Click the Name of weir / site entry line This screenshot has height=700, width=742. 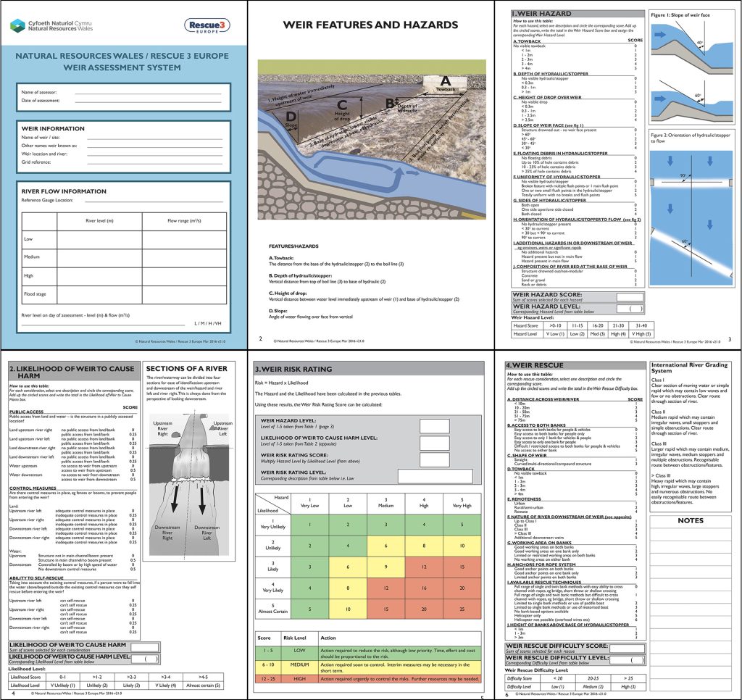(155, 138)
